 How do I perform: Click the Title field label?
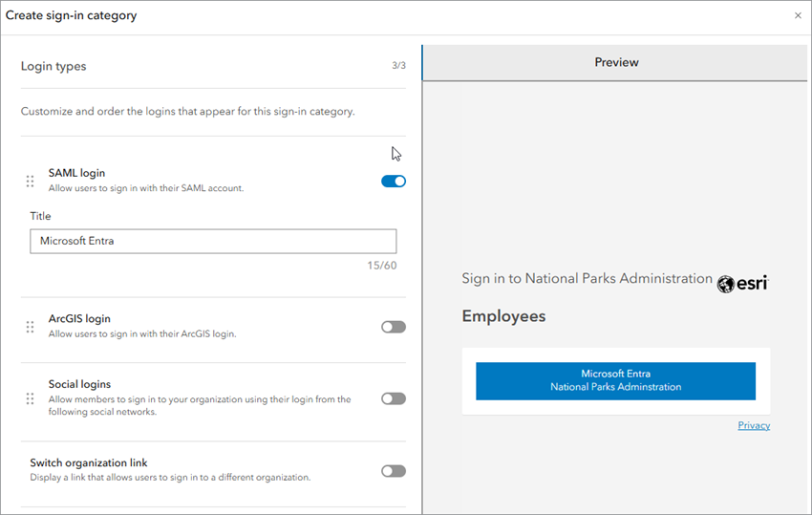click(x=40, y=216)
